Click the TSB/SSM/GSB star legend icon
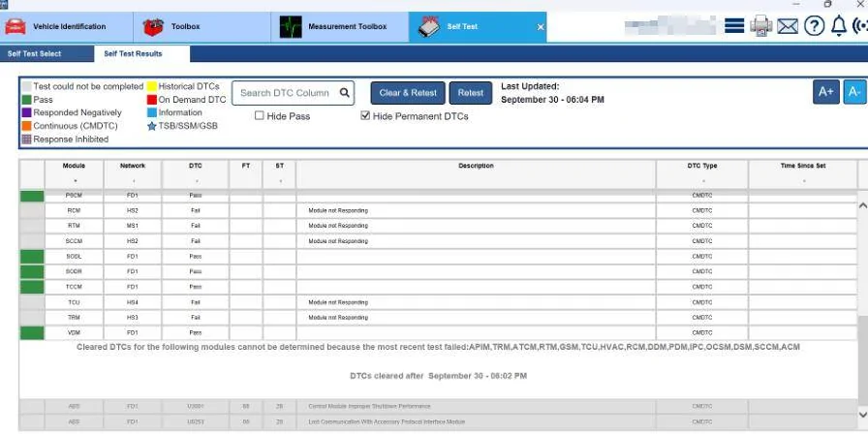This screenshot has width=868, height=436. click(x=152, y=126)
